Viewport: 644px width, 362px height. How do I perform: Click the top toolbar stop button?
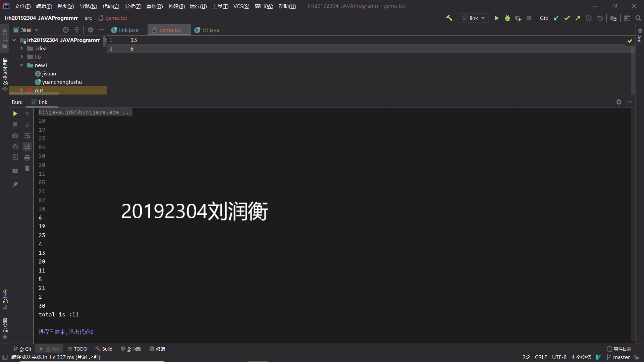(529, 18)
